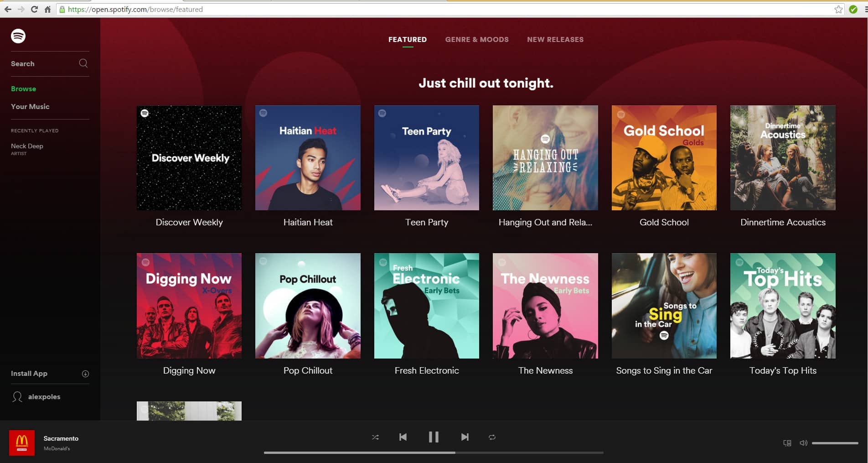Go back to the previous track

point(403,437)
